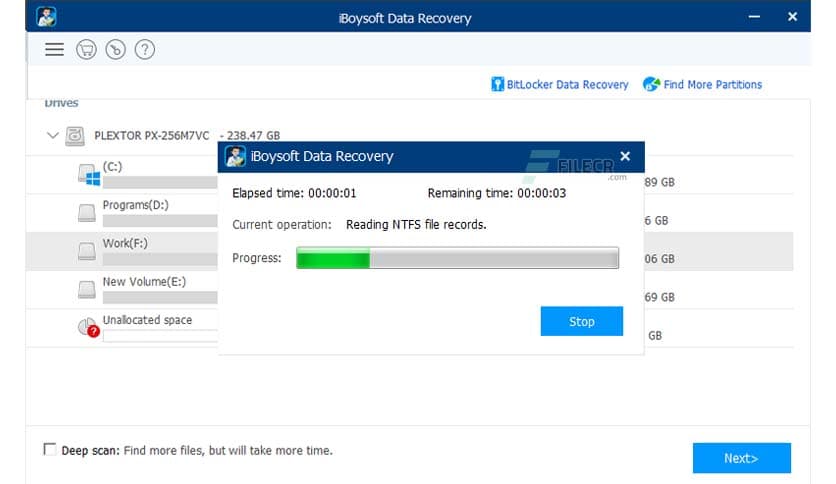The image size is (836, 484).
Task: Click PLEXTOR PX-256M7VC drive name
Action: [152, 136]
